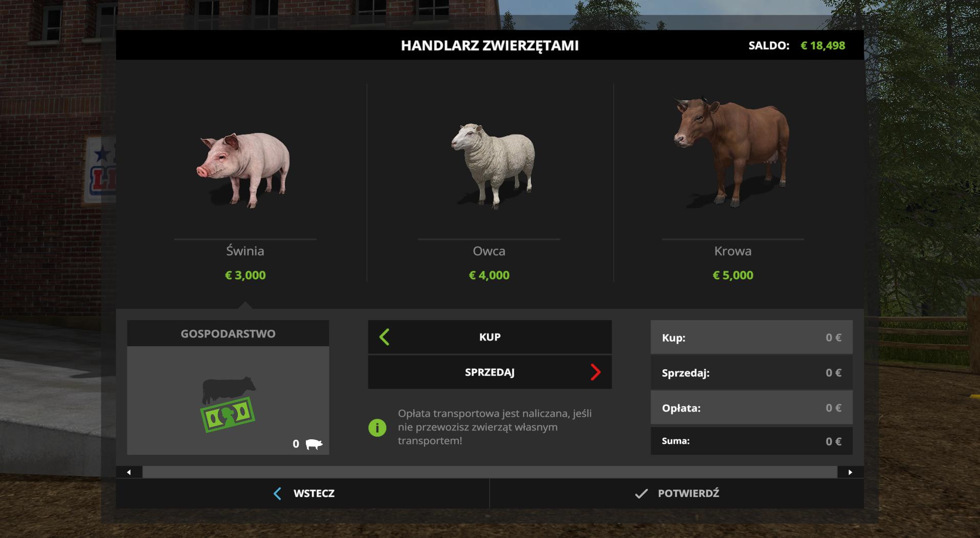Viewport: 980px width, 538px height.
Task: Click the SPRZEDAJ sell row
Action: [489, 372]
